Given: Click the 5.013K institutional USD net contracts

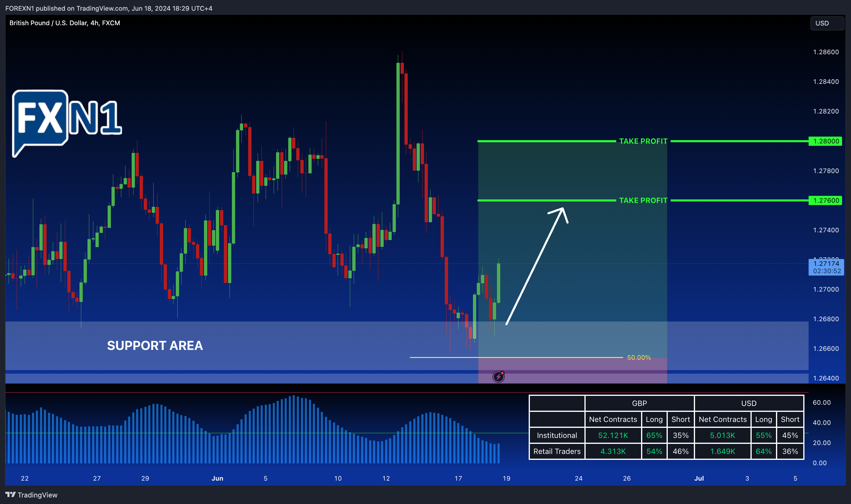Looking at the screenshot, I should pos(723,435).
